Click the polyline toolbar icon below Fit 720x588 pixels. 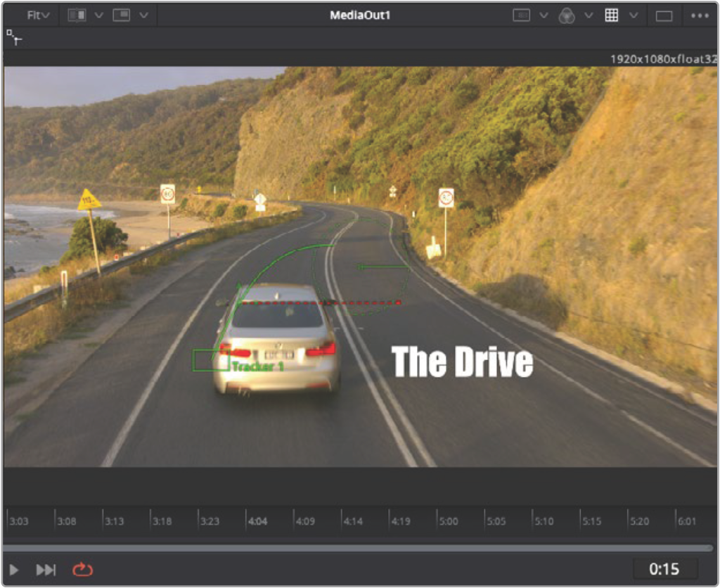[x=14, y=37]
